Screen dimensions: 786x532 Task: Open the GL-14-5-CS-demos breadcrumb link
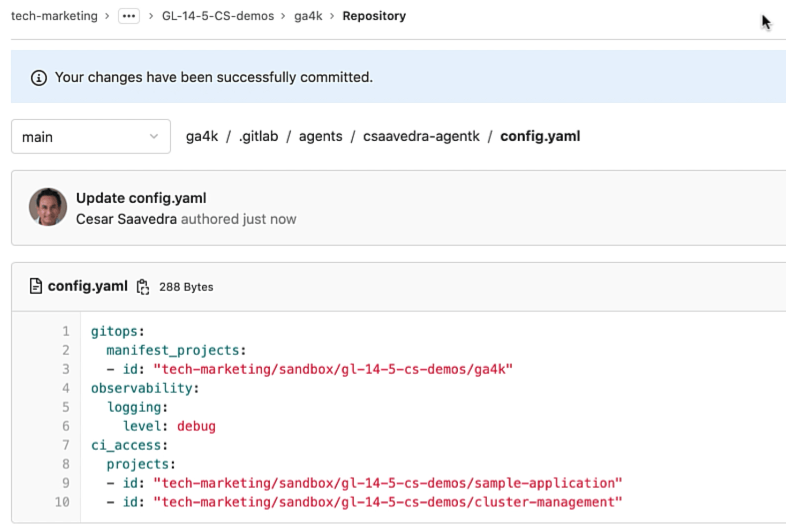[216, 16]
